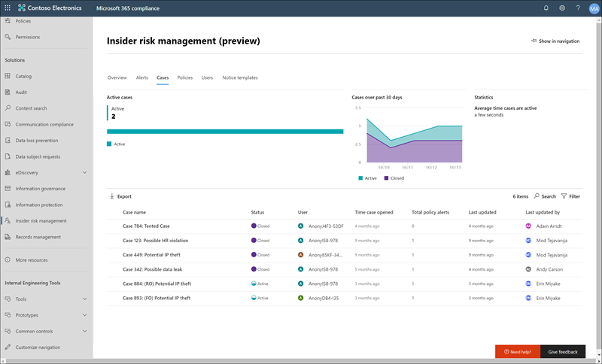Open the Policies item in the sidebar
Screen dimensions: 602x364
point(23,21)
